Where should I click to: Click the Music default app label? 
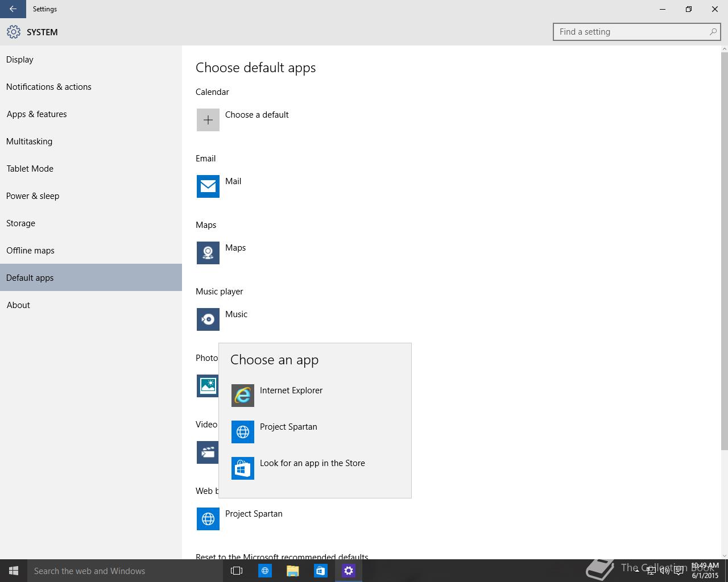pos(236,314)
